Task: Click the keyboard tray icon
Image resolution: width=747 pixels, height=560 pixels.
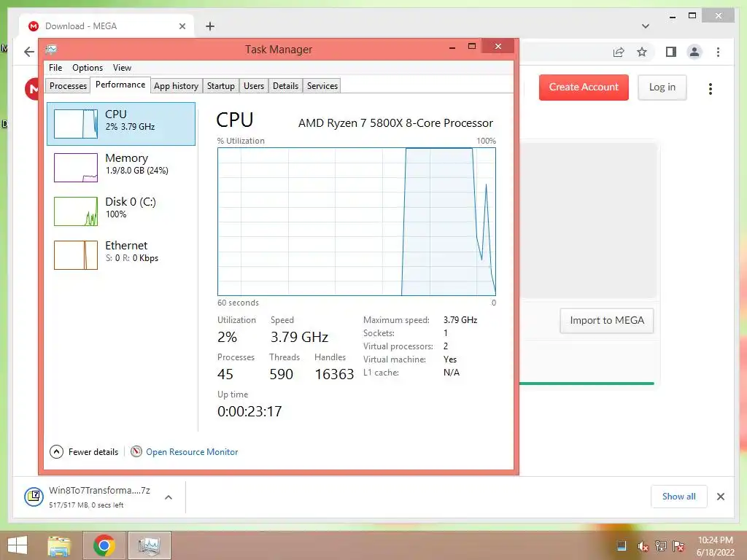Action: pos(622,546)
